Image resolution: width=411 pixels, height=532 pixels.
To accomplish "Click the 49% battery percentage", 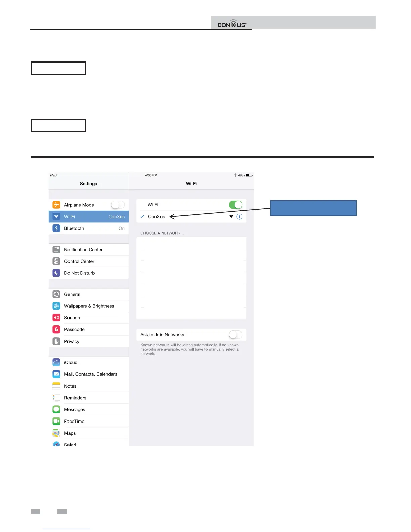I will (241, 175).
